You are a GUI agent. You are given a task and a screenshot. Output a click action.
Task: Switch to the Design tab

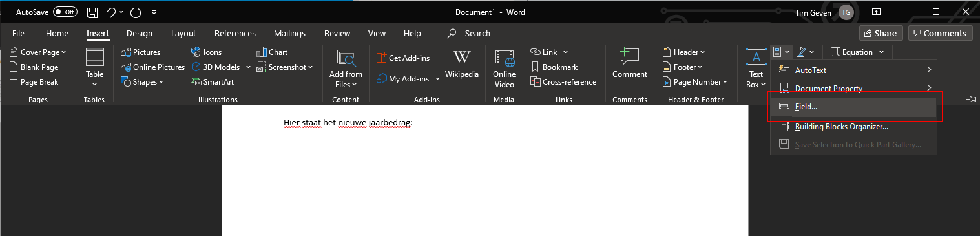click(140, 34)
